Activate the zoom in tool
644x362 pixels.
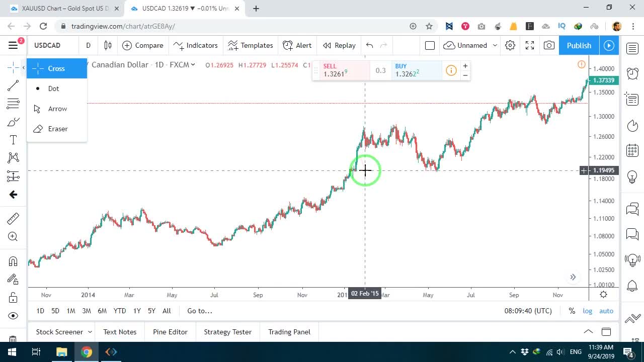click(13, 237)
